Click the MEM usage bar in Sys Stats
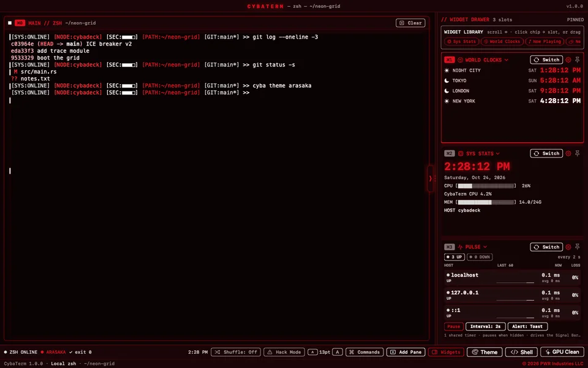 (486, 202)
